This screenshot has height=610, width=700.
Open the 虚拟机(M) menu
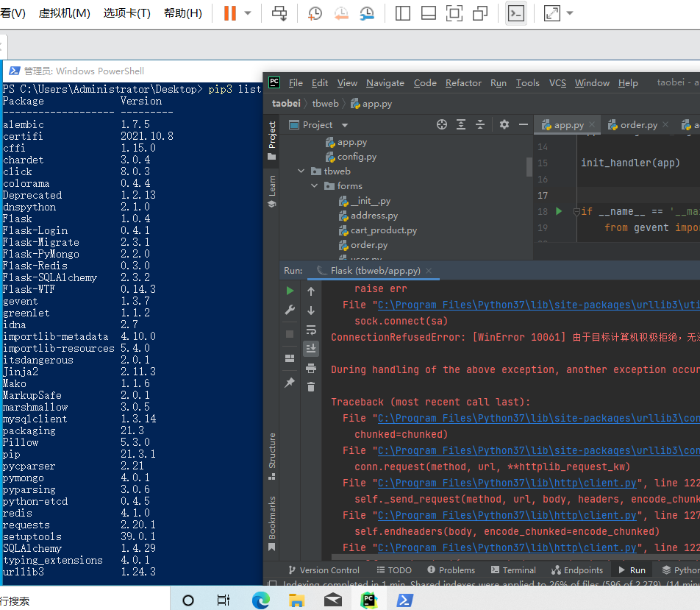[64, 13]
